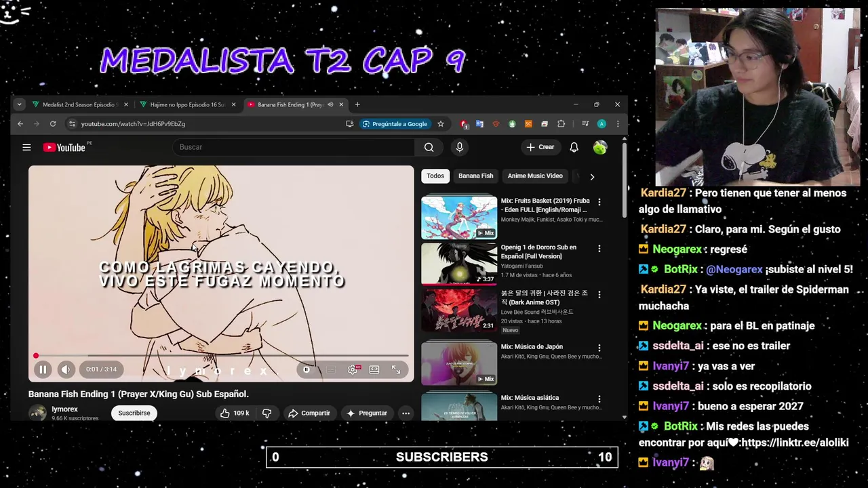Screen dimensions: 868x488
Task: Toggle subtitles button in the player
Action: point(330,369)
